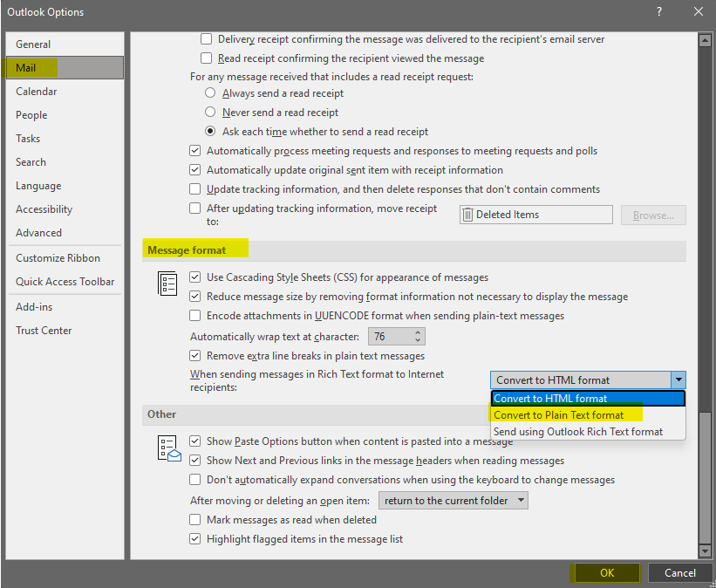Image resolution: width=716 pixels, height=588 pixels.
Task: Open the Accessibility options category
Action: click(65, 209)
